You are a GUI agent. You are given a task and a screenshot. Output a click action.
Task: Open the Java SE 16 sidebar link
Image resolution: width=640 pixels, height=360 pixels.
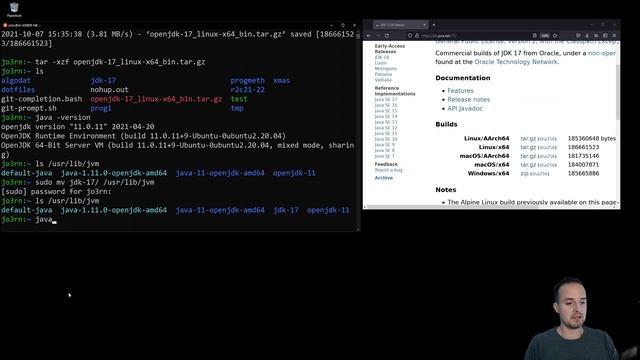(x=386, y=105)
